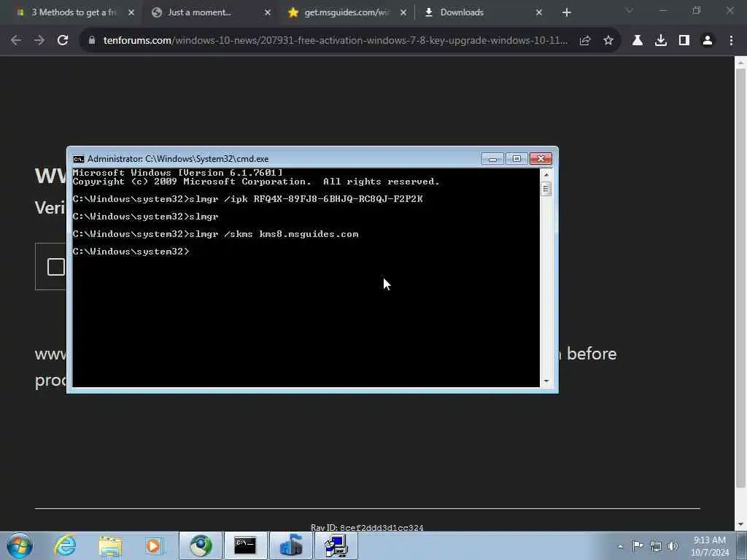
Task: Switch to Chrome taskbar button
Action: click(201, 545)
